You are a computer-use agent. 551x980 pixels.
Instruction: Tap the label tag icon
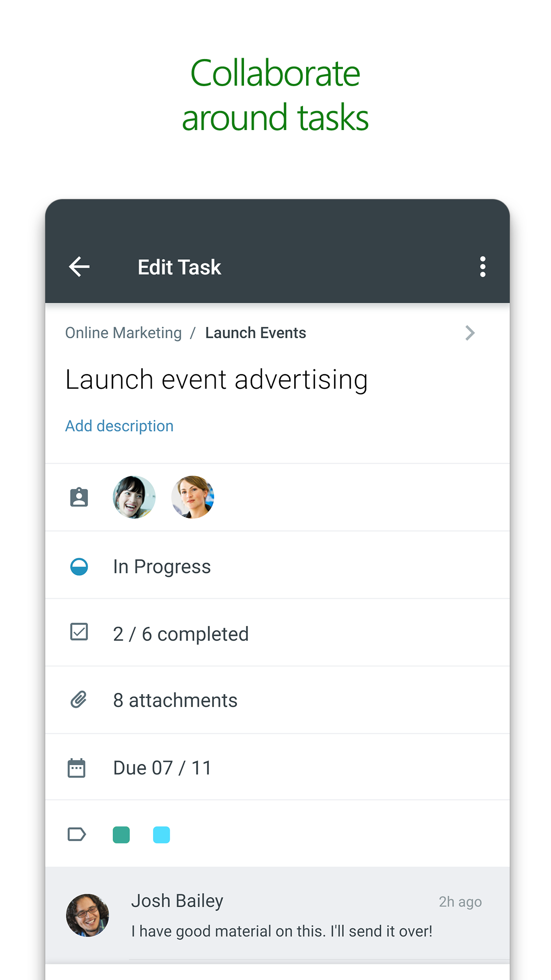click(x=76, y=834)
